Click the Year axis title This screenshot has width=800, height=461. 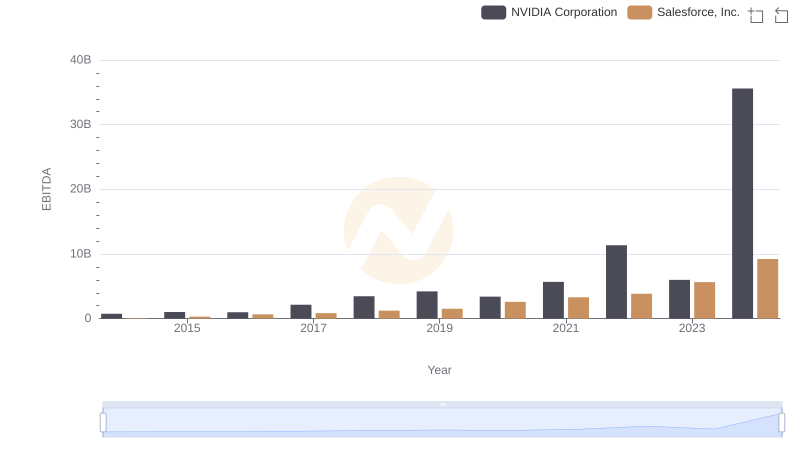coord(439,370)
